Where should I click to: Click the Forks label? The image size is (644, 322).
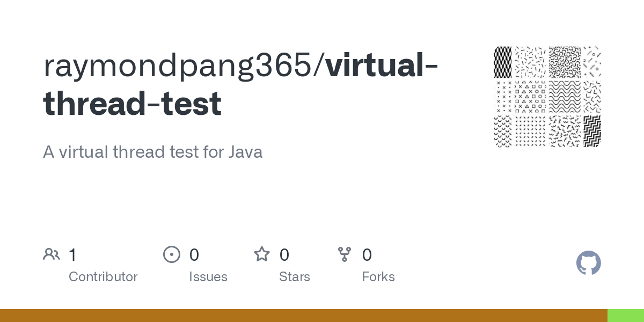[378, 277]
